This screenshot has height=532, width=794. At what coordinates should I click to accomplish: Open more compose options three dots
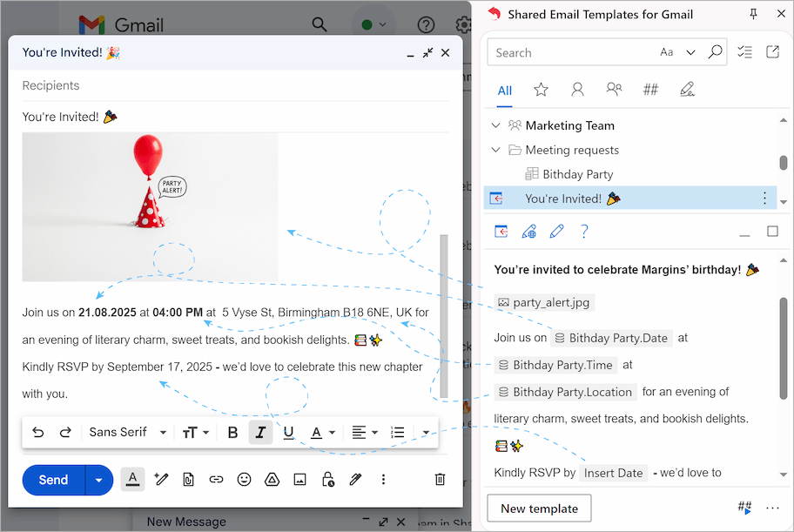click(x=383, y=479)
